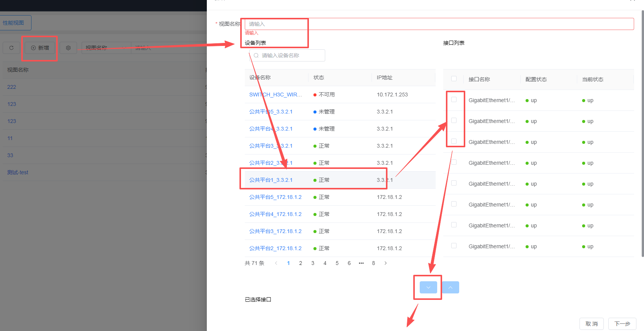This screenshot has width=644, height=331.
Task: Select device row 公共平台1_3.3.2.1
Action: coord(340,180)
